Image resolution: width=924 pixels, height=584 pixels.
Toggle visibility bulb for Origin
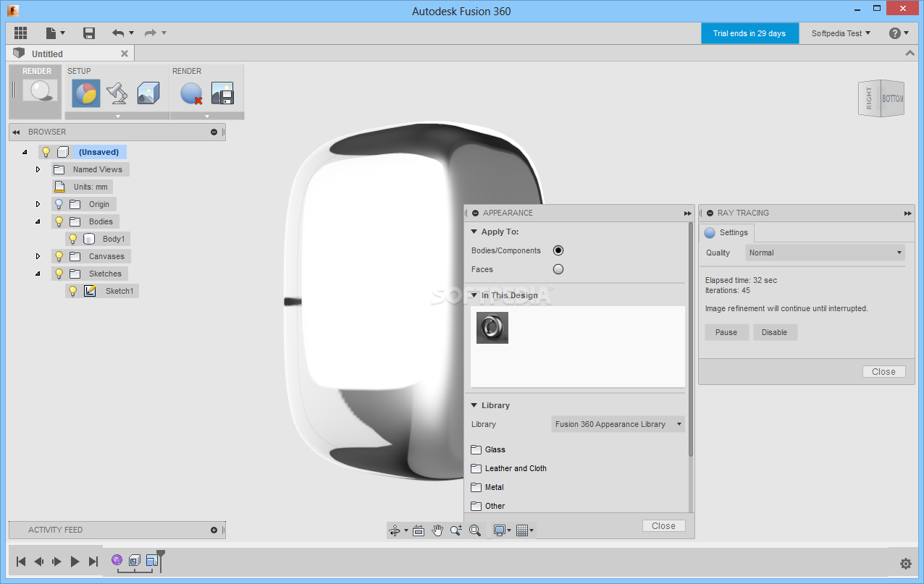tap(59, 204)
